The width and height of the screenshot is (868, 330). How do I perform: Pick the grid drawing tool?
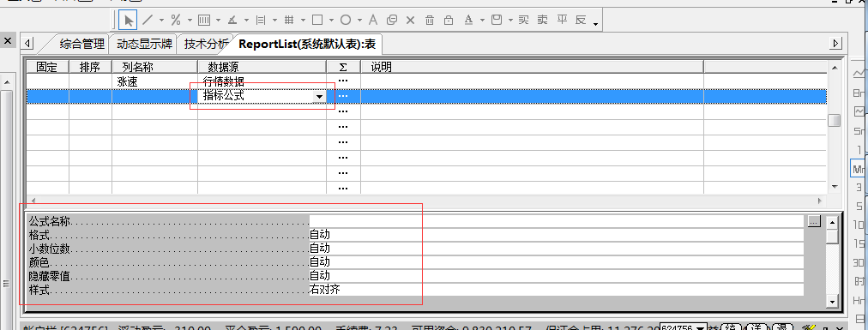(x=288, y=21)
